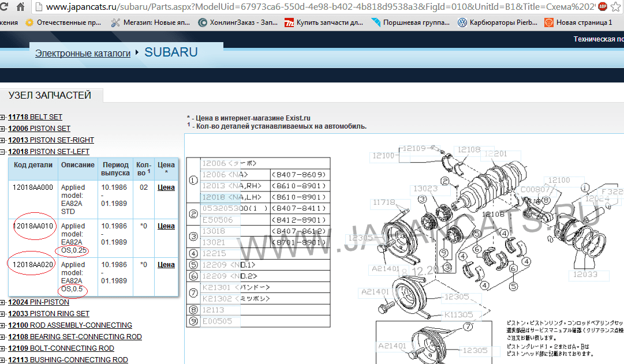Expand the 12100 ROD ASSEMBLY-CONNECTING node

pos(2,326)
